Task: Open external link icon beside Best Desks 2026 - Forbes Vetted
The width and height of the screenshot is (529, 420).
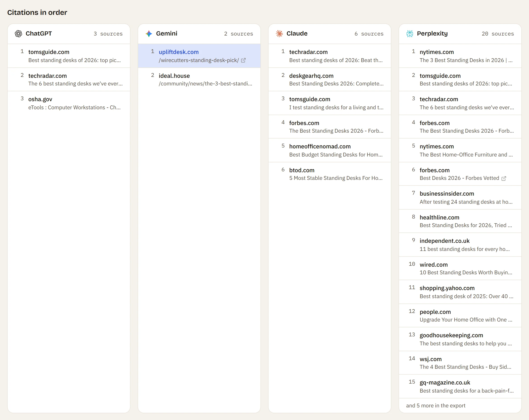Action: [504, 178]
